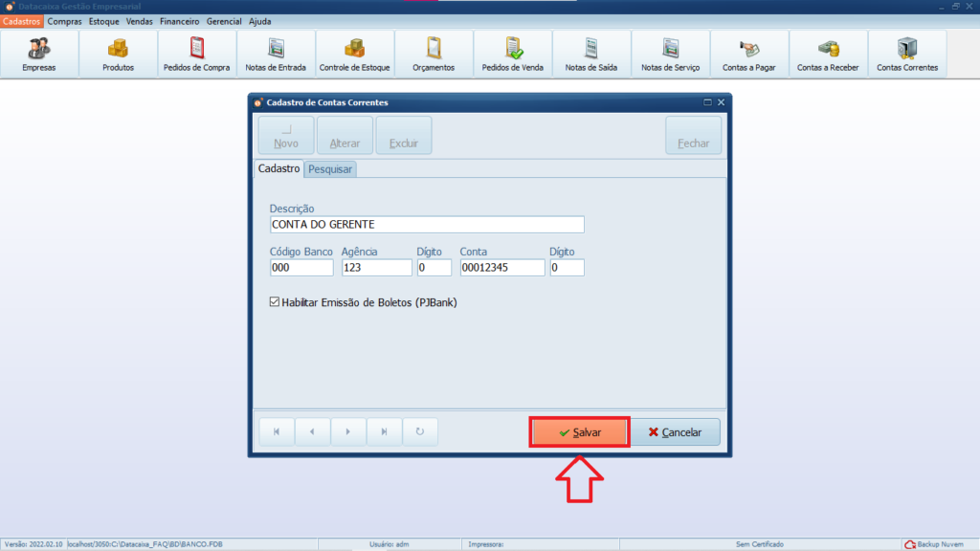Open the Estoque menu

(103, 21)
